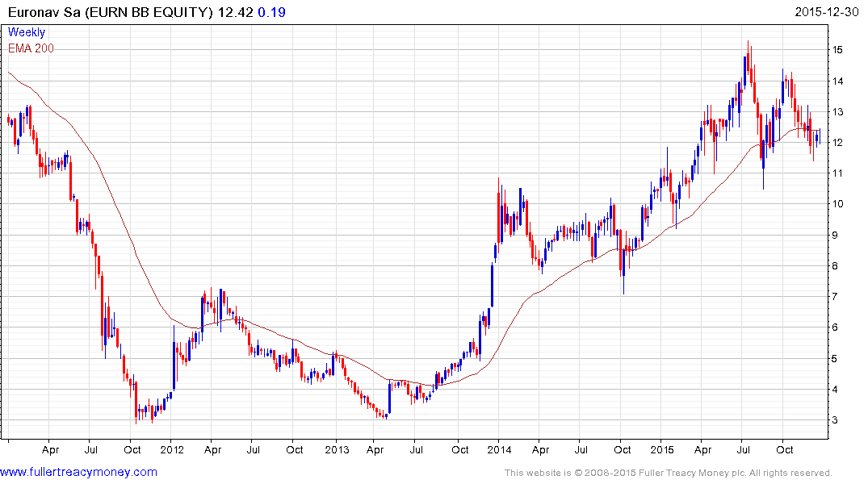868x484 pixels.
Task: Click the 2013 label on the time axis
Action: 337,449
